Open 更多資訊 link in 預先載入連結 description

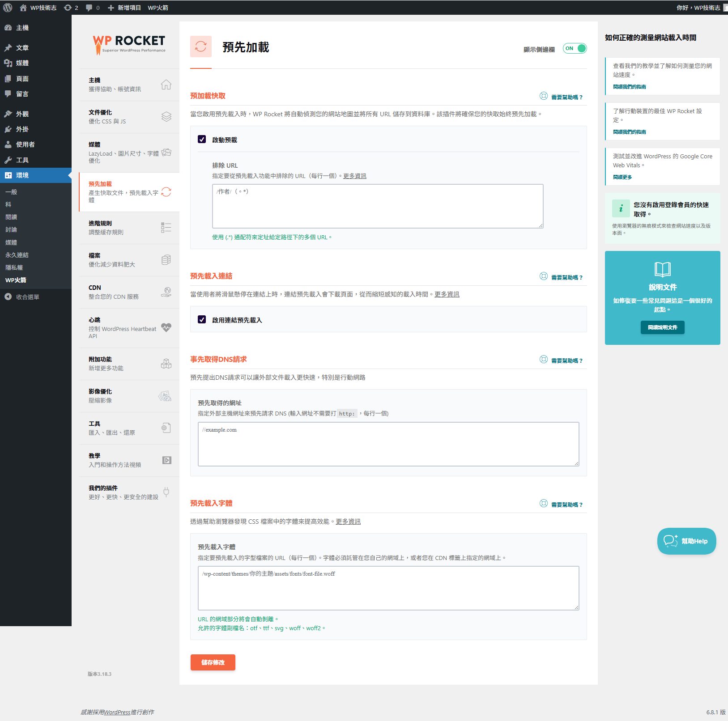(x=447, y=294)
